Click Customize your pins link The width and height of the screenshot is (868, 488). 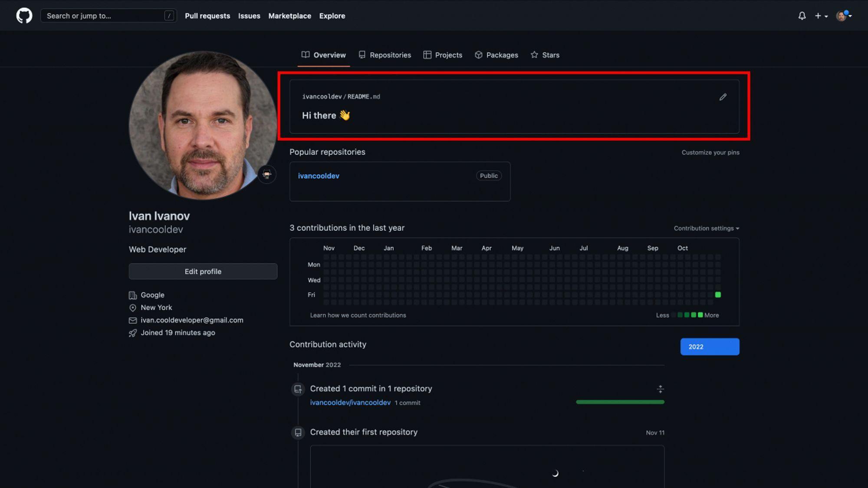710,152
